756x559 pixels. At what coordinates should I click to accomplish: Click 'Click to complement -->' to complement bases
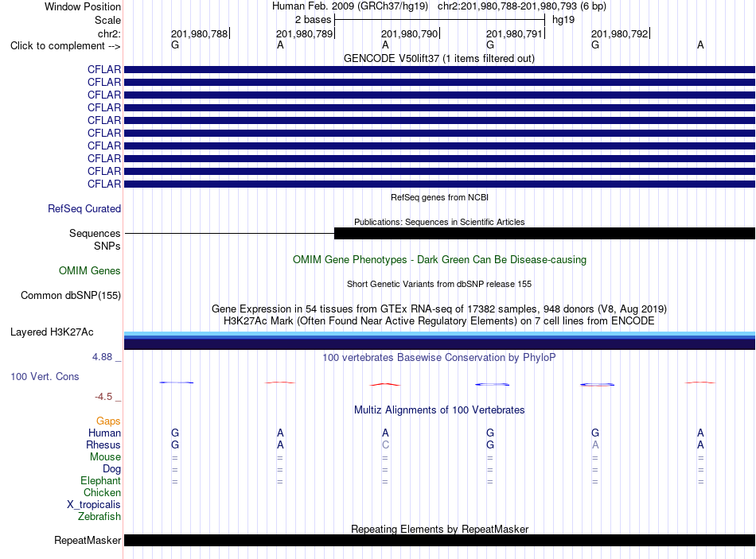[65, 46]
